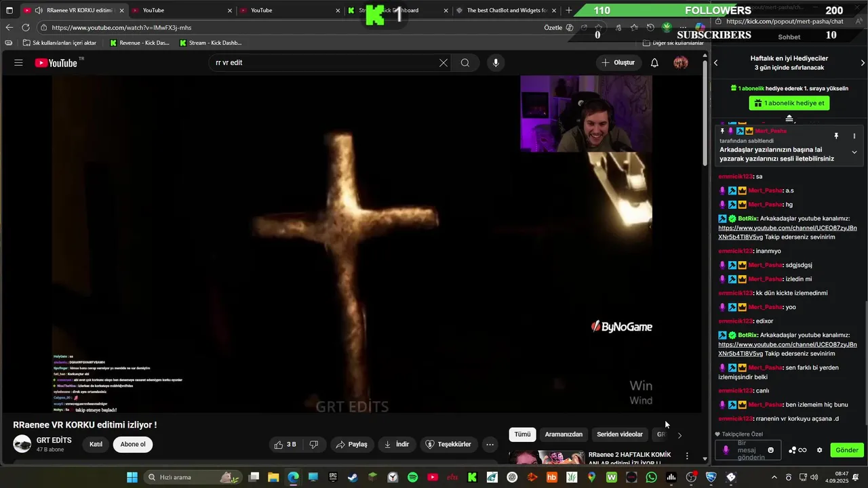Viewport: 868px width, 488px height.
Task: Open a new browser tab with plus
Action: pos(569,10)
